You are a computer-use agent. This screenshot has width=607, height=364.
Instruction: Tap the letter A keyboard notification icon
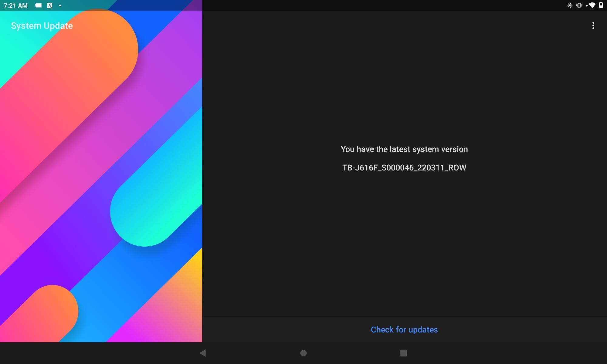50,5
